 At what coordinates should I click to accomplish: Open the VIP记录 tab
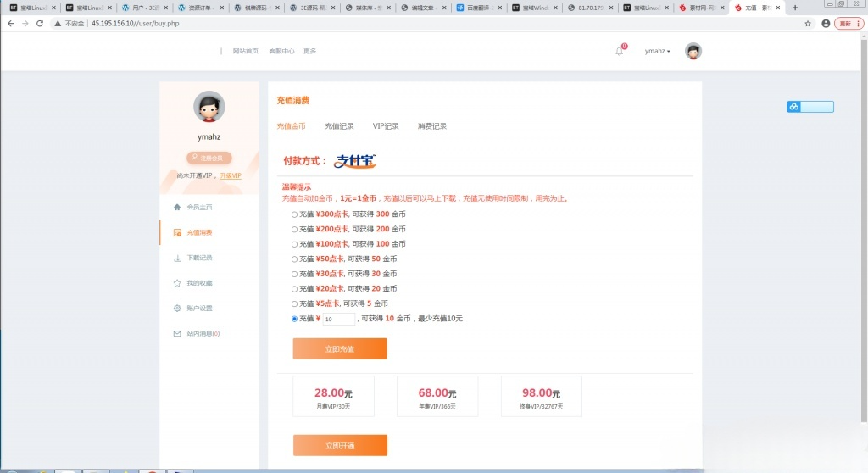click(x=386, y=126)
